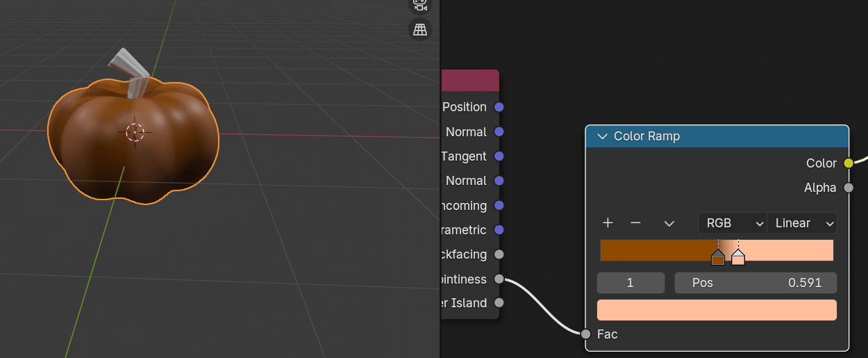Click the Alpha output socket
This screenshot has width=868, height=358.
coord(848,188)
